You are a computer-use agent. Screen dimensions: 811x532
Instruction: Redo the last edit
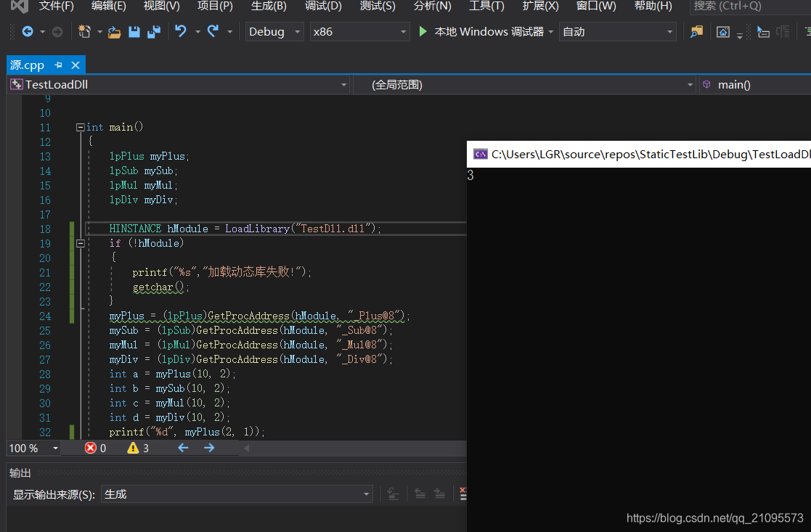tap(212, 31)
